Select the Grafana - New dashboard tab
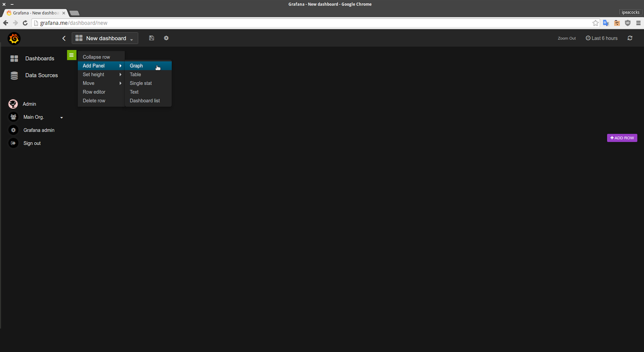Image resolution: width=644 pixels, height=352 pixels. (x=35, y=13)
